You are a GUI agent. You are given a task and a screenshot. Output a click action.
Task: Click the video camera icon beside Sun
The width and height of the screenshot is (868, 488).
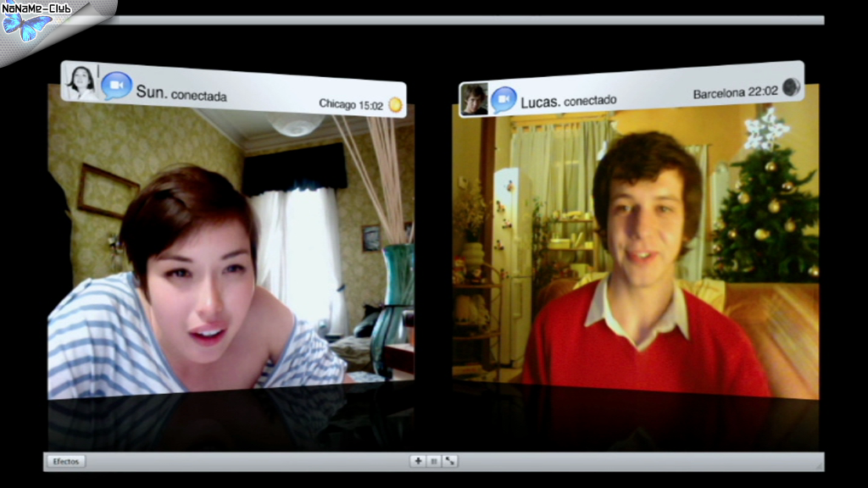[117, 86]
